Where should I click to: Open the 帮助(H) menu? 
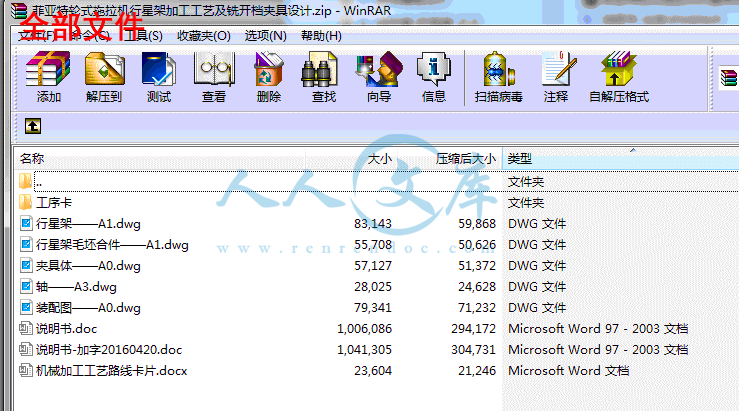click(x=321, y=36)
